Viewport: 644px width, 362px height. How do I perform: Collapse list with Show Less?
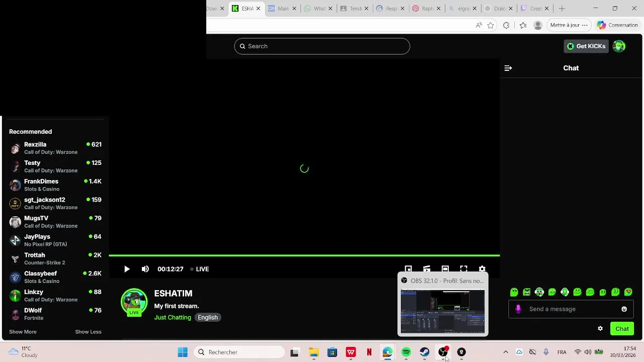click(x=88, y=332)
